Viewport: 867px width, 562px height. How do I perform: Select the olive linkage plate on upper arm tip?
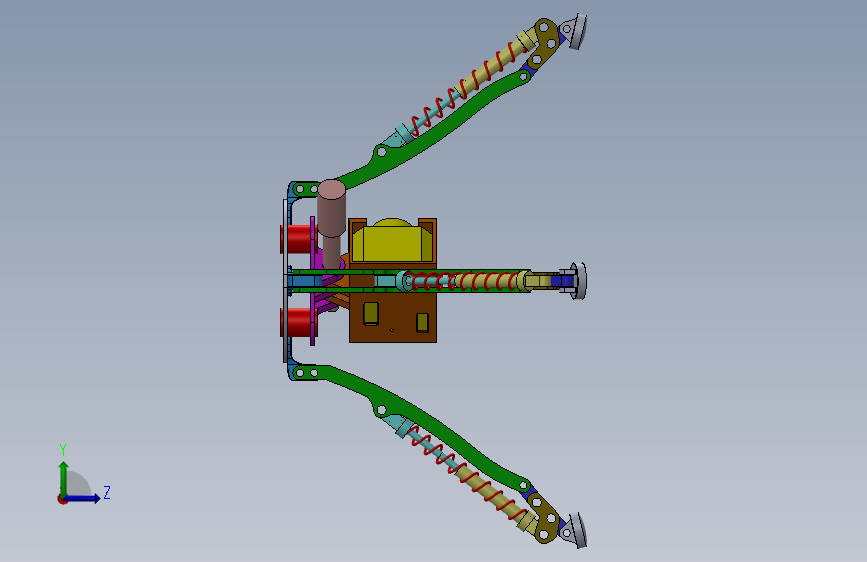(546, 42)
